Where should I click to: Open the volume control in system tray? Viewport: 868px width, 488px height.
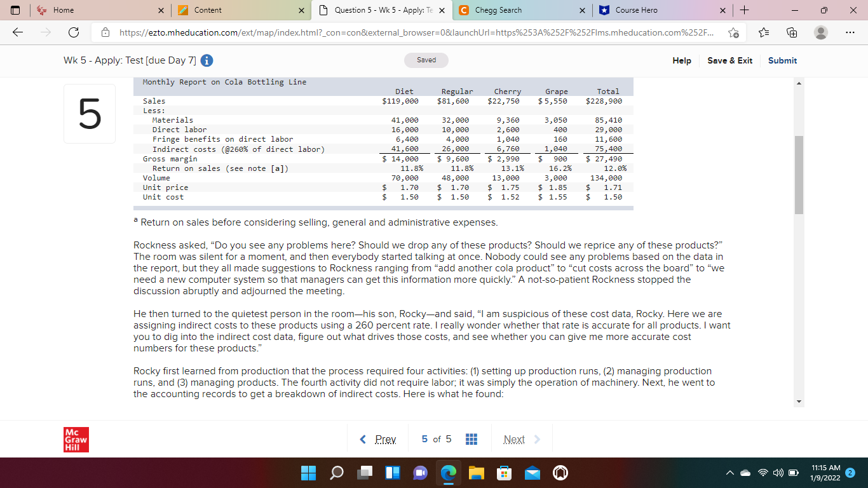(779, 473)
